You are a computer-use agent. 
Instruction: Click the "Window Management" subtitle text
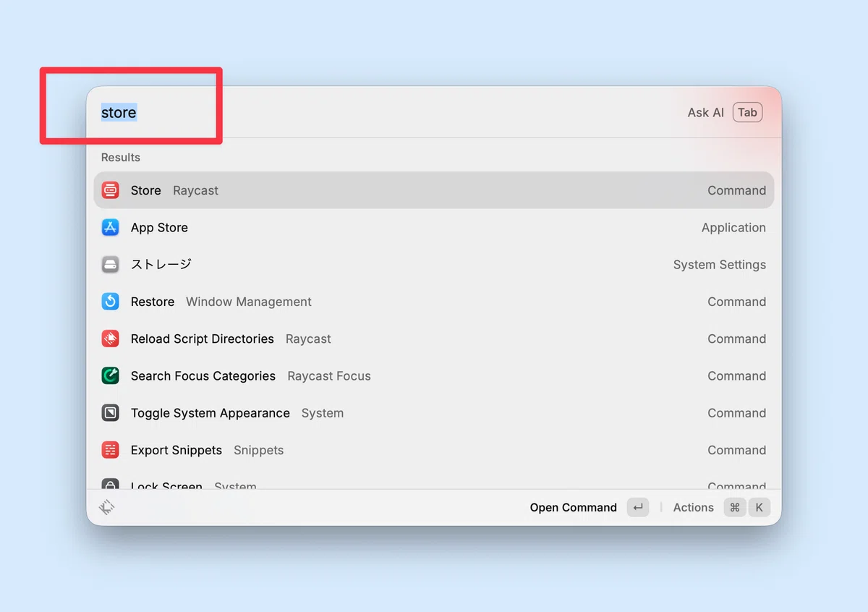pos(249,302)
